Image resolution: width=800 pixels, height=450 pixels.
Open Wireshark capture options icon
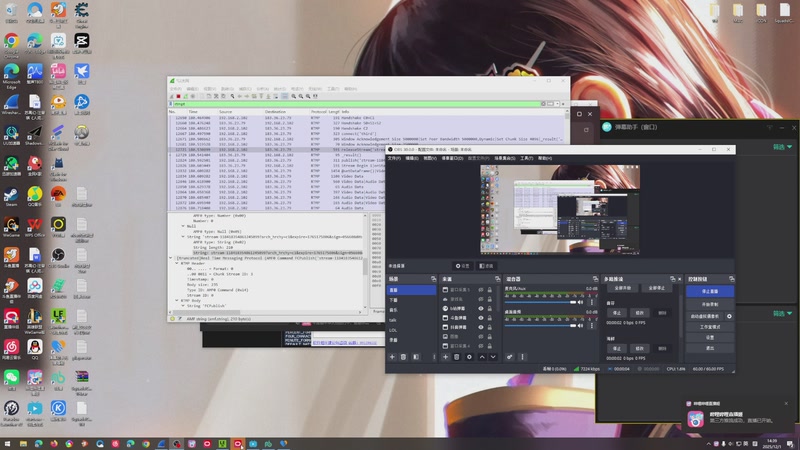click(193, 96)
